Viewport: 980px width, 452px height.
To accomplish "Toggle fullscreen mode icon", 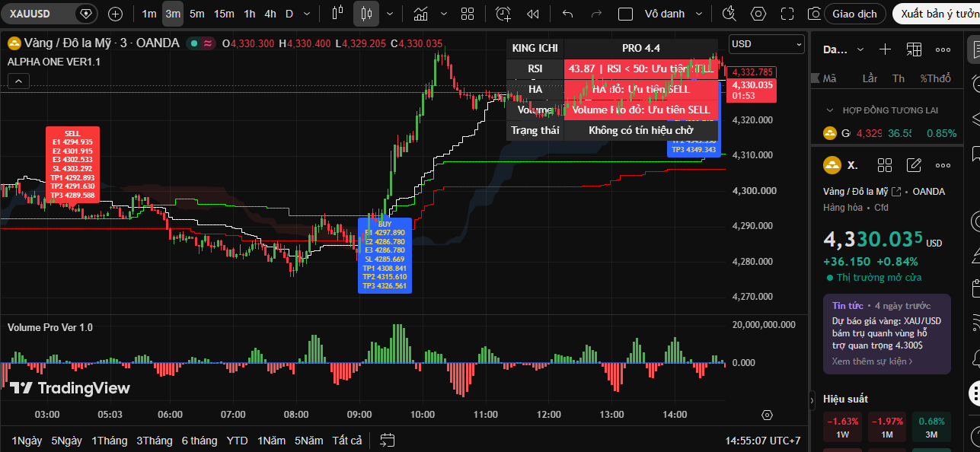I will coord(787,14).
